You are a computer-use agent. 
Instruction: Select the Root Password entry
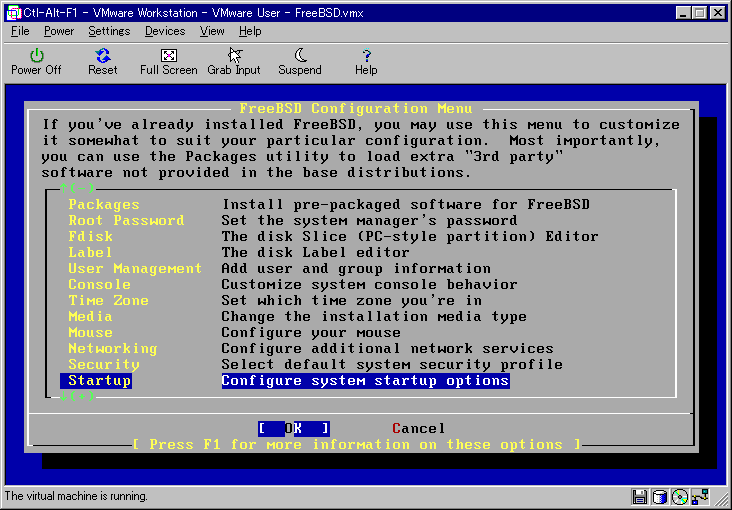[x=126, y=220]
